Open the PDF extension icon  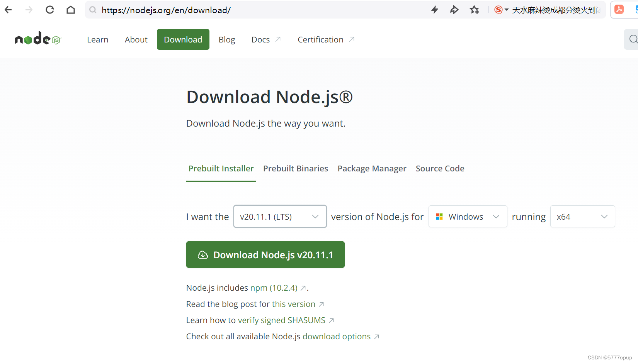619,9
